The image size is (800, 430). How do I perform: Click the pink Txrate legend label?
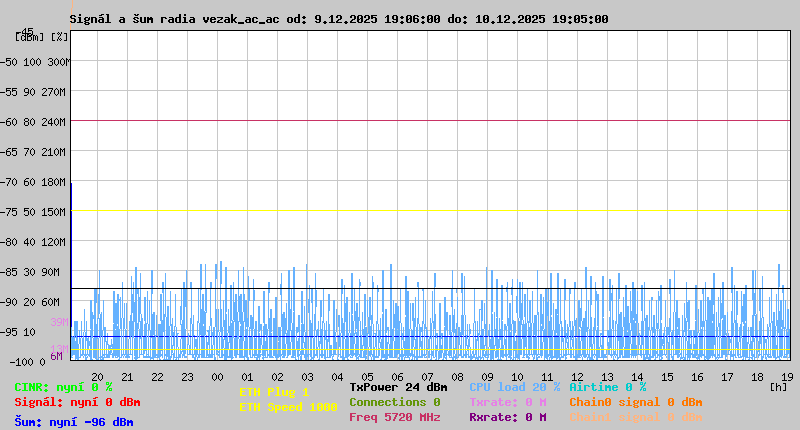click(x=507, y=402)
